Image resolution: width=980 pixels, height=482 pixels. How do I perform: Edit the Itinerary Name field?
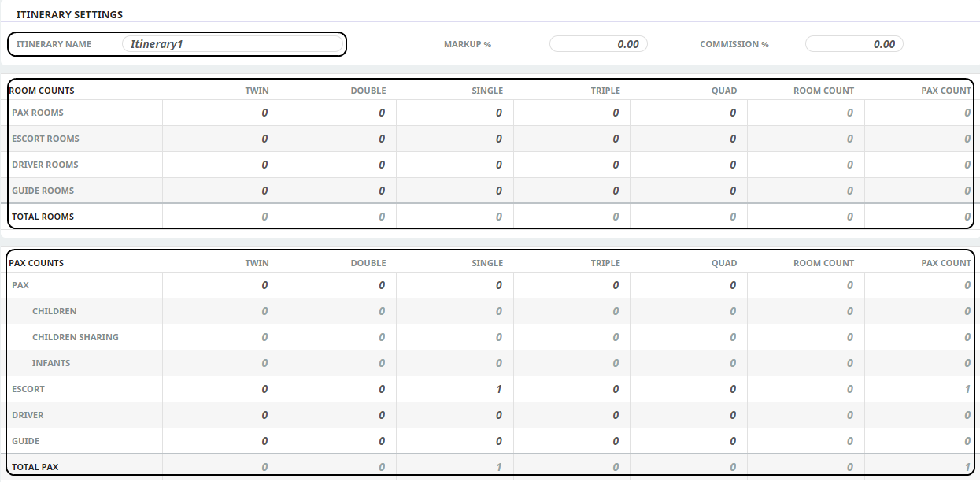point(233,44)
